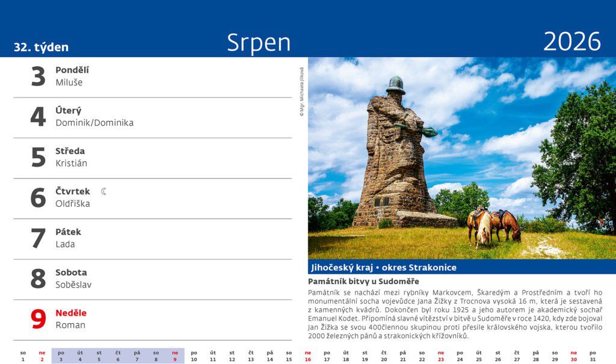616x364 pixels.
Task: Click the name day Kristián on Středa
Action: click(x=71, y=163)
